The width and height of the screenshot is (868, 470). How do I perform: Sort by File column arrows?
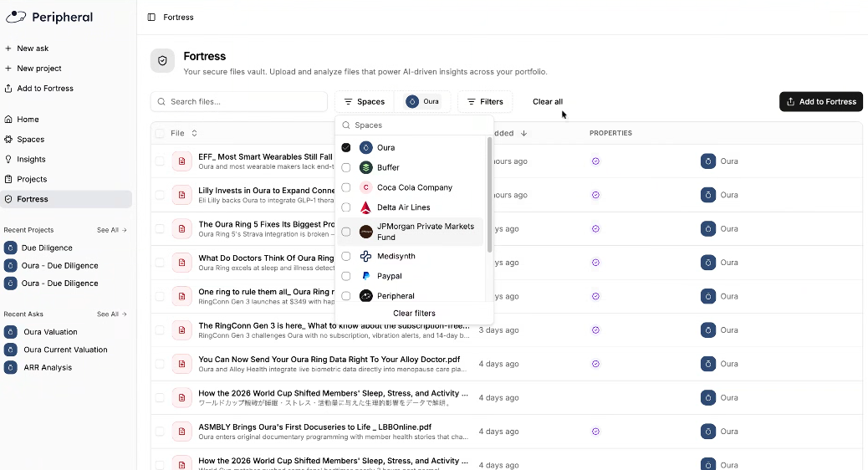(194, 133)
